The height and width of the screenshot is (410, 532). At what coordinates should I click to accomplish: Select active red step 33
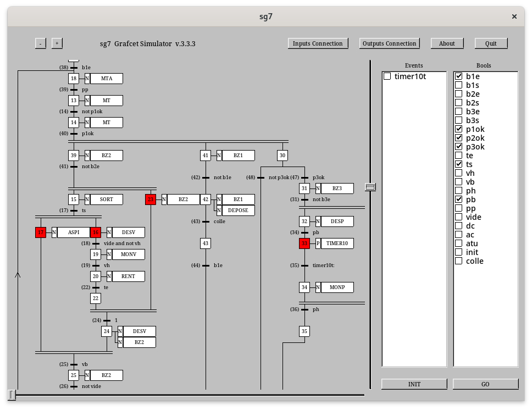pyautogui.click(x=304, y=243)
